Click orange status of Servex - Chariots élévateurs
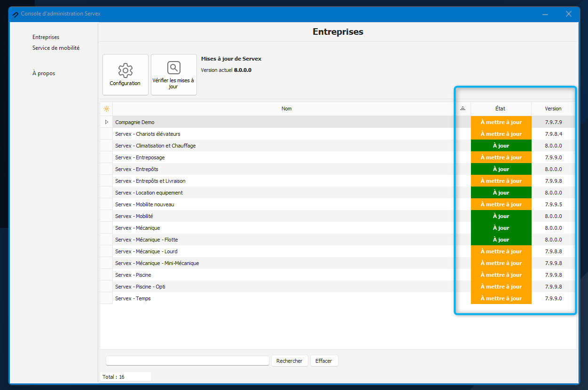The height and width of the screenshot is (390, 588). coord(501,134)
